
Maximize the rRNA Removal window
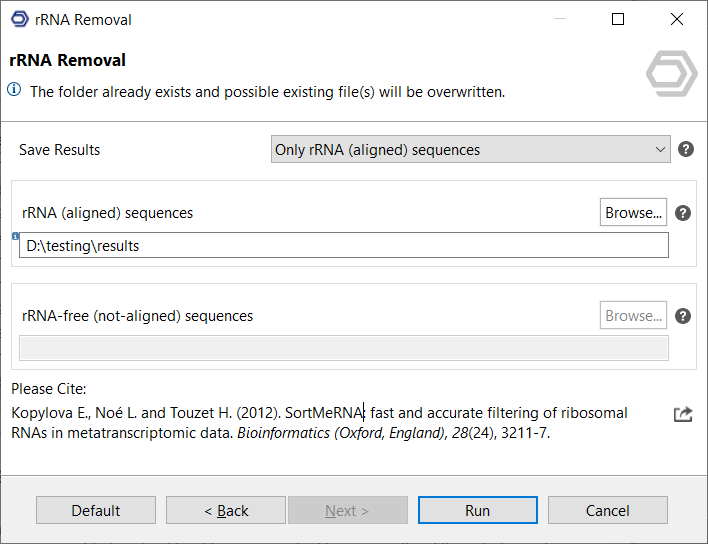(x=618, y=20)
